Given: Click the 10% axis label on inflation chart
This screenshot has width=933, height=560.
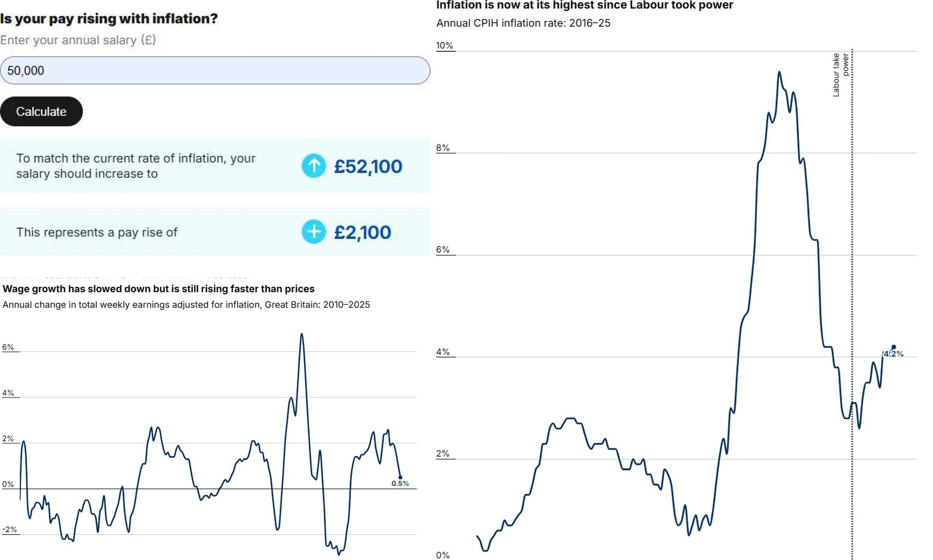Looking at the screenshot, I should 444,45.
